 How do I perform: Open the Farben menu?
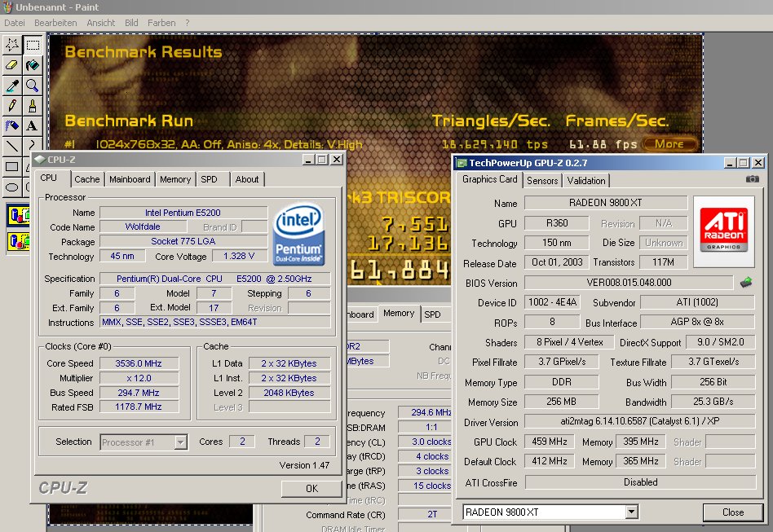[161, 23]
